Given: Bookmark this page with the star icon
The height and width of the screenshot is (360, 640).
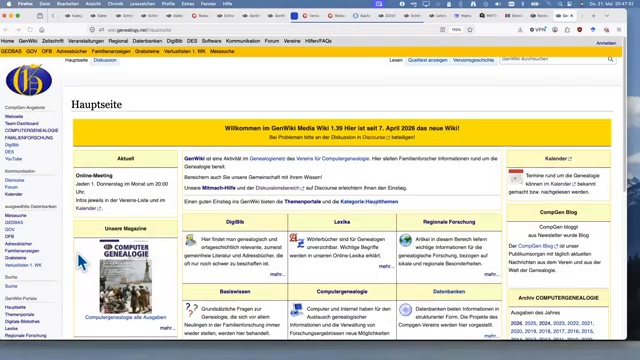Looking at the screenshot, I should 470,30.
